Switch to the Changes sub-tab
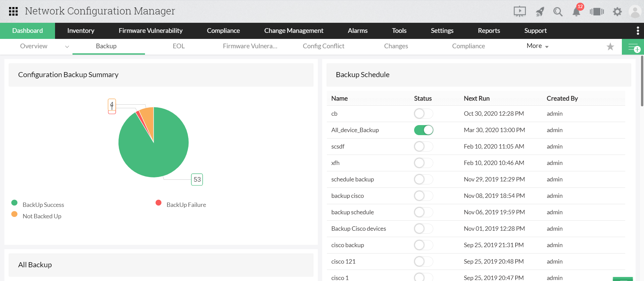644x281 pixels. [x=396, y=46]
